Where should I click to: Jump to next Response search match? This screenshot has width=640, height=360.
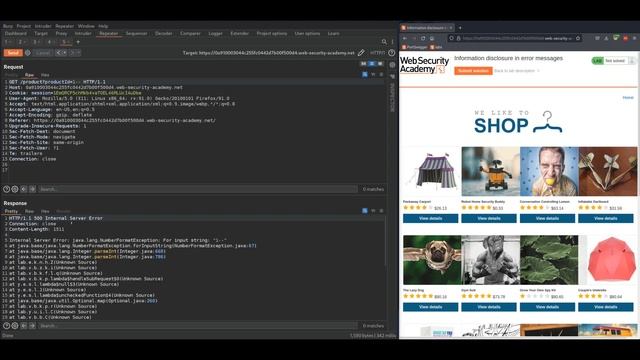coord(32,326)
